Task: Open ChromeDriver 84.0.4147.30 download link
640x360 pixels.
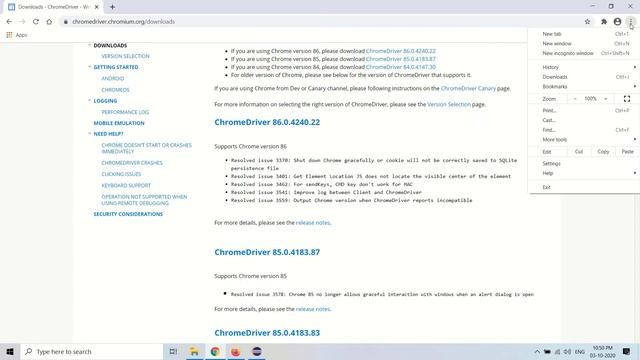Action: (401, 67)
